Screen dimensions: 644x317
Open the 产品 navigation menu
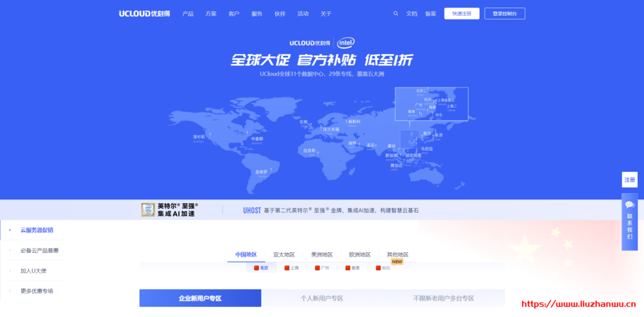[187, 14]
